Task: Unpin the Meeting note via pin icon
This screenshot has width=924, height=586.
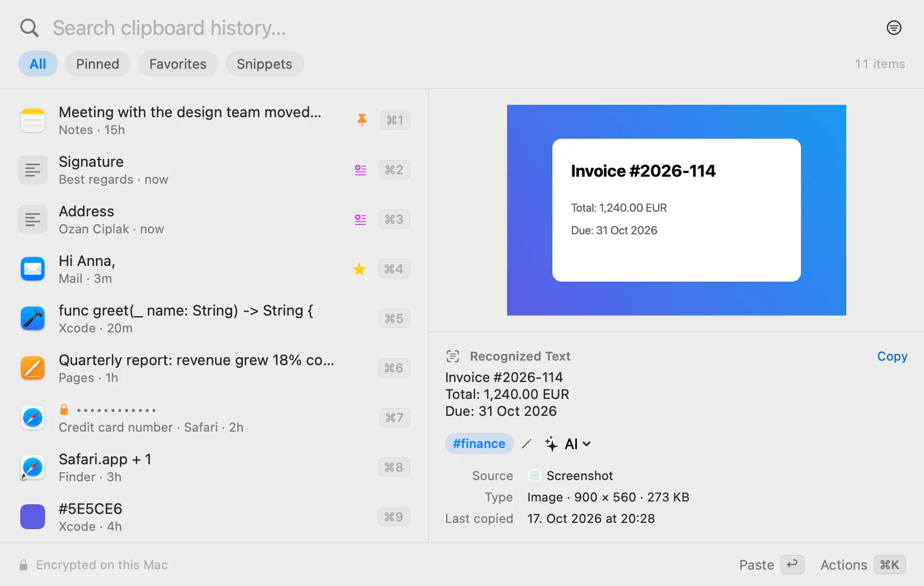Action: (362, 119)
